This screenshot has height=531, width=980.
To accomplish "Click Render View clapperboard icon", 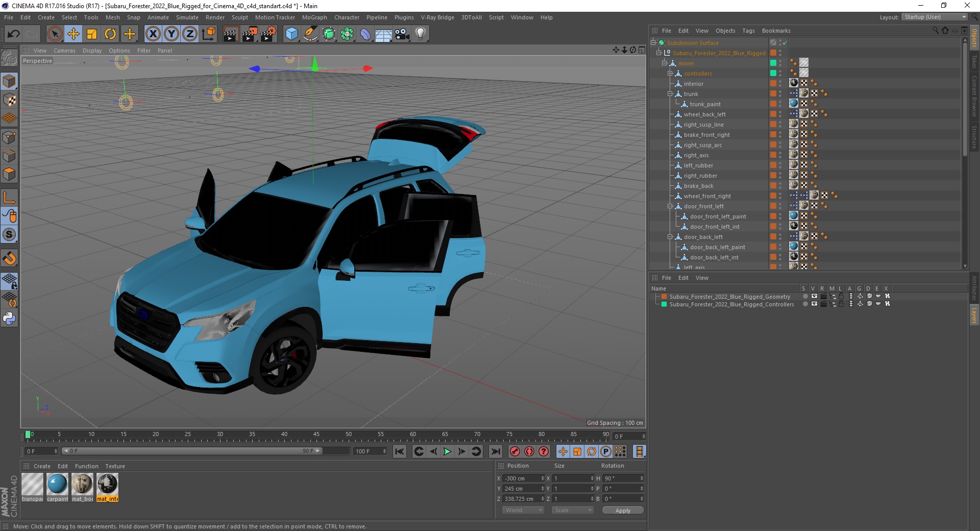I will coord(231,34).
